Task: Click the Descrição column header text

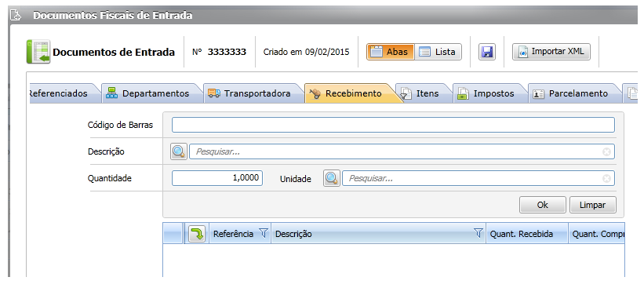Action: point(293,234)
